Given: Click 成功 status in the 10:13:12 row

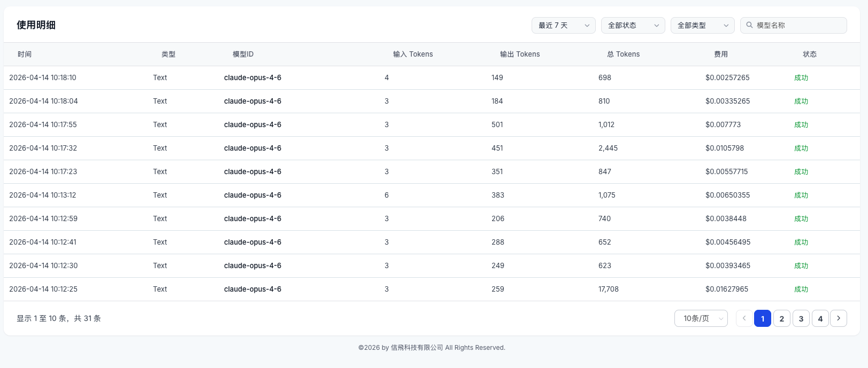Looking at the screenshot, I should click(801, 195).
